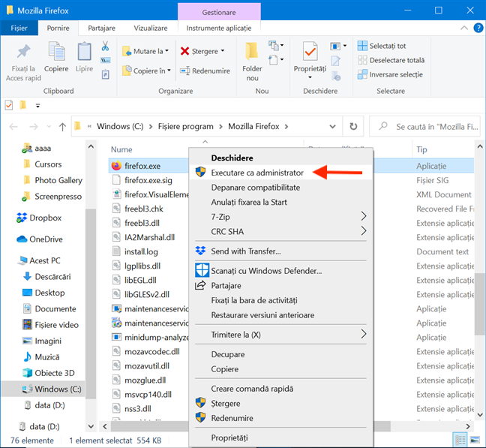
Task: Toggle the properties checkbox icon in quick access toolbar
Action: [x=9, y=105]
